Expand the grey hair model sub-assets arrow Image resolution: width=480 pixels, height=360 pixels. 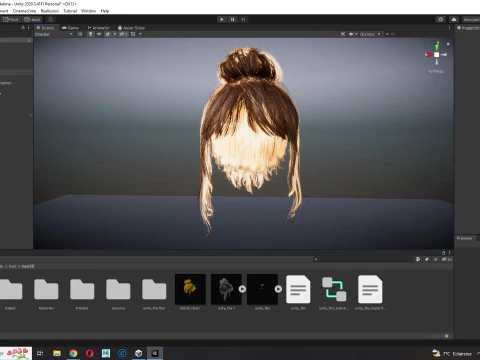pos(242,289)
